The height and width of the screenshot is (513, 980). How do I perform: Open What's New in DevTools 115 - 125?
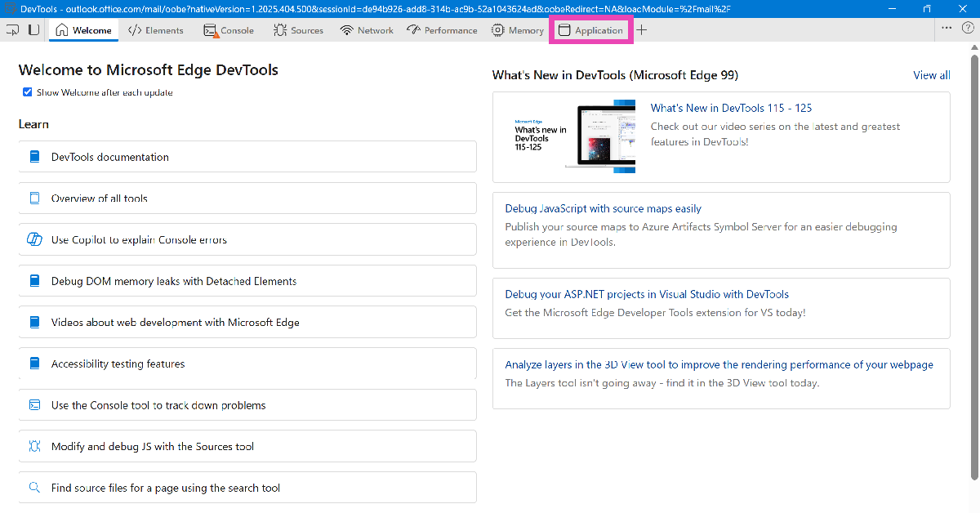[731, 108]
